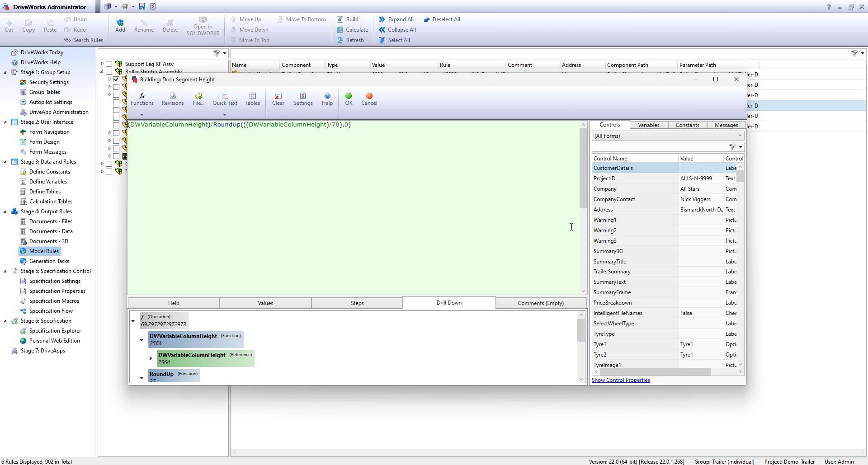This screenshot has height=465, width=868.
Task: Toggle checkbox for Support Leg RF Assy
Action: (x=109, y=64)
